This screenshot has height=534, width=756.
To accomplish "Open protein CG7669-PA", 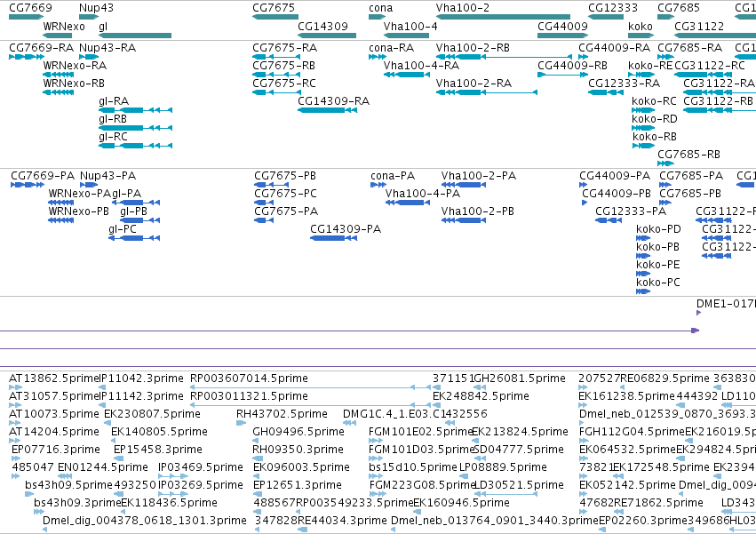I will (28, 185).
